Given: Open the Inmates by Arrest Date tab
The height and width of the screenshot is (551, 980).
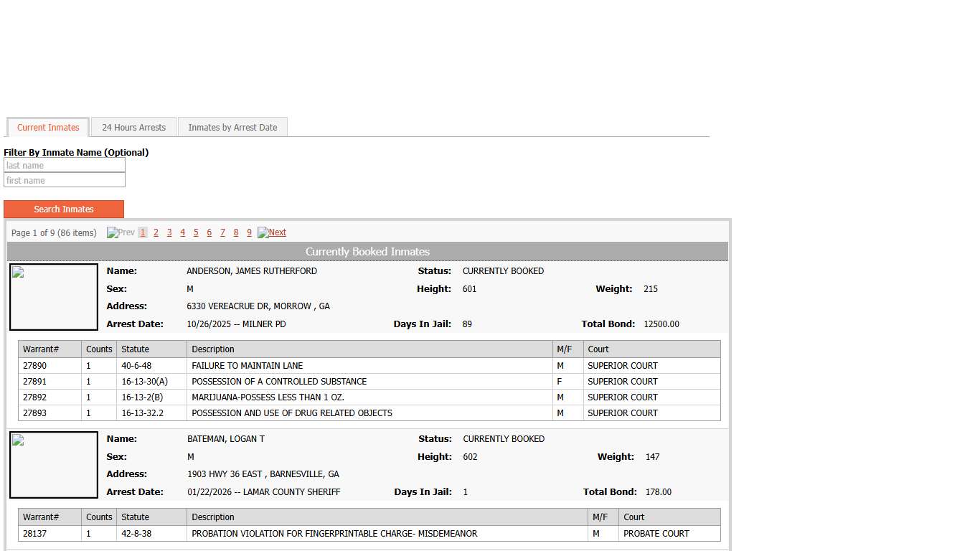Looking at the screenshot, I should (232, 128).
